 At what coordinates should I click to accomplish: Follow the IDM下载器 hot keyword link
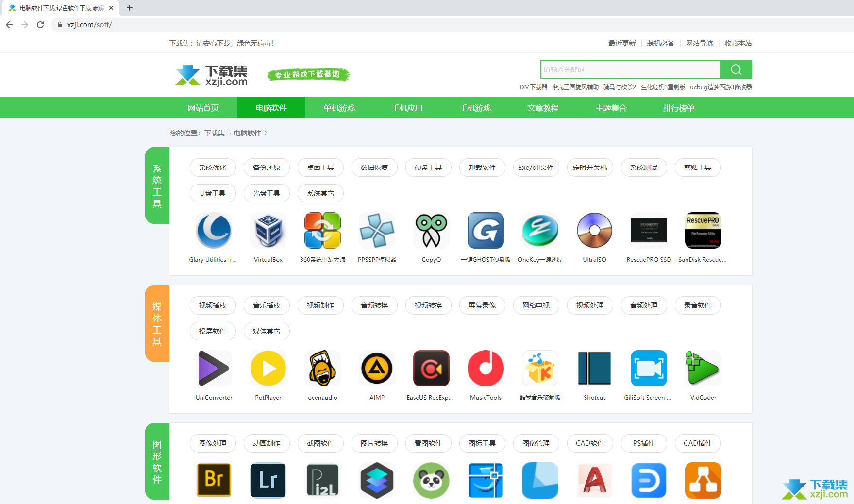click(532, 87)
